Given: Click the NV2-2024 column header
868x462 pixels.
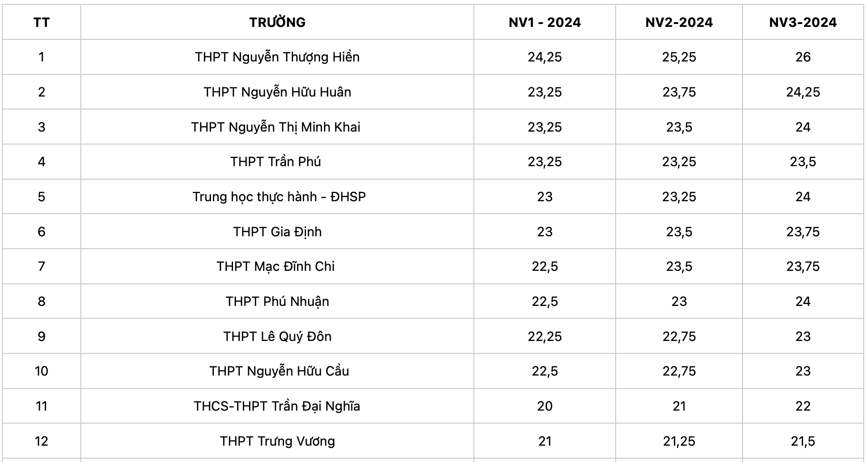Looking at the screenshot, I should point(679,23).
